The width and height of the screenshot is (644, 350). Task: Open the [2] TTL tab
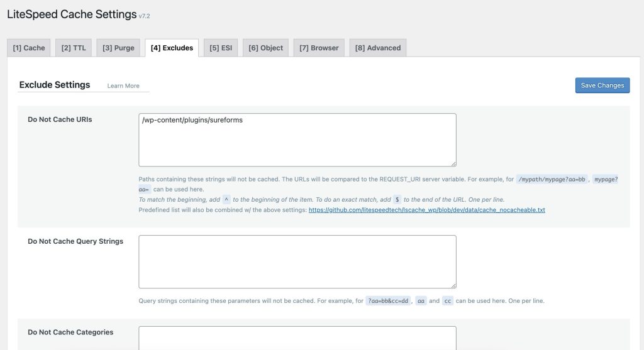point(74,48)
